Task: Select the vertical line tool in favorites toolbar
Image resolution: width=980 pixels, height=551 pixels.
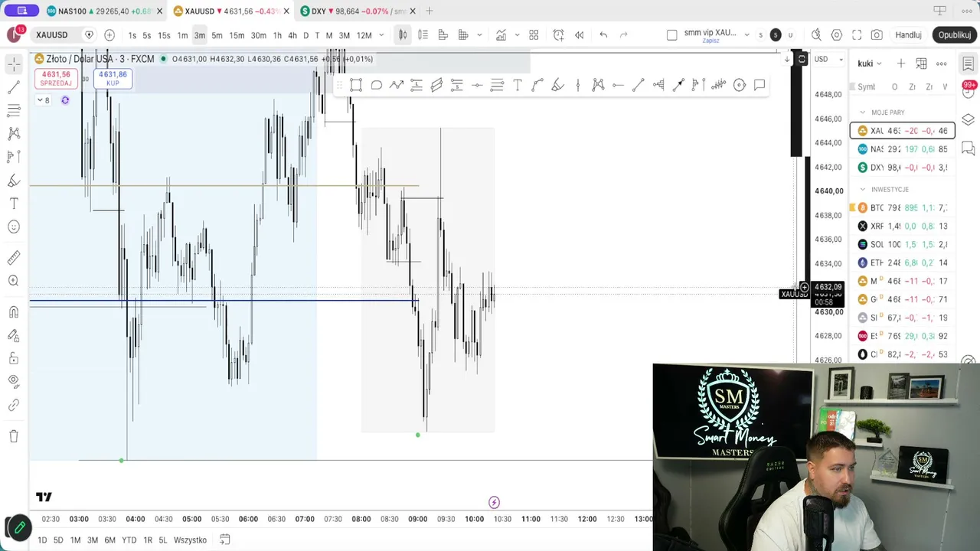Action: pos(578,85)
